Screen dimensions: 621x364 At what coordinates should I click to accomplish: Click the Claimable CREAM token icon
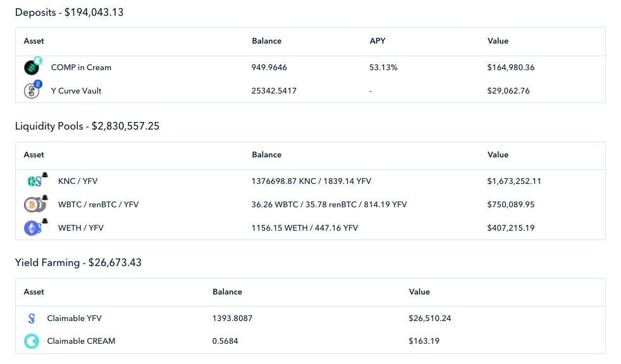click(x=32, y=341)
